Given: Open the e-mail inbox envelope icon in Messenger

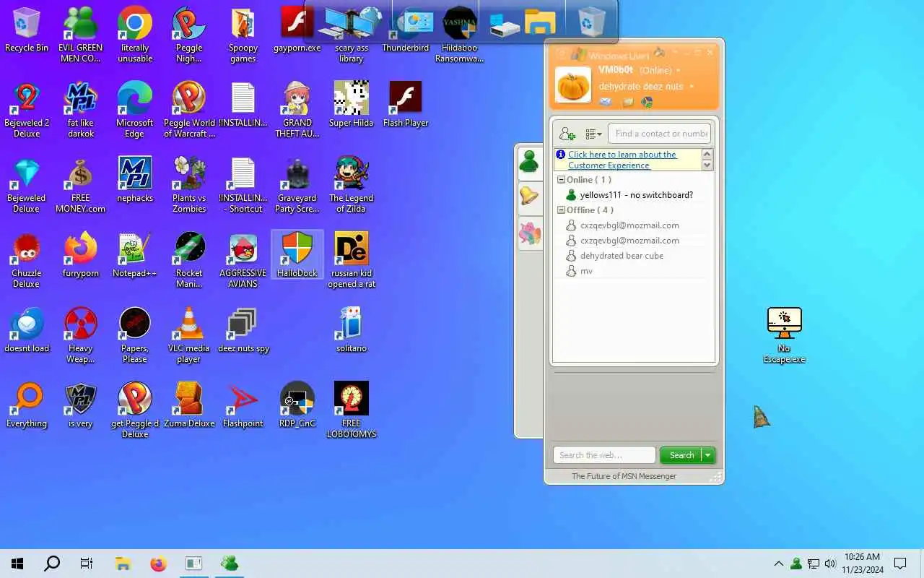Looking at the screenshot, I should tap(606, 103).
